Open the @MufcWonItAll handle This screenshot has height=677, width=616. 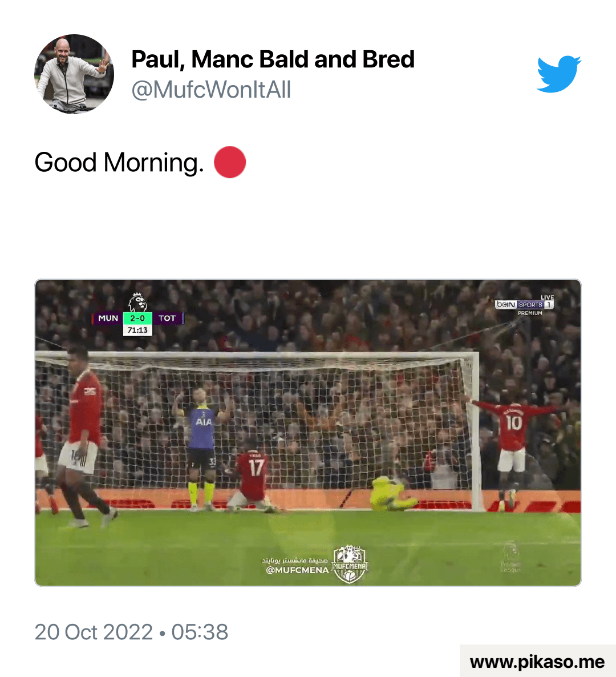click(211, 90)
